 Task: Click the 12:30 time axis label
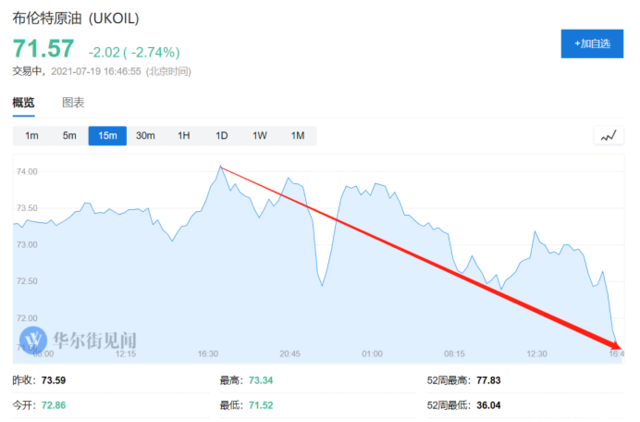(x=537, y=354)
